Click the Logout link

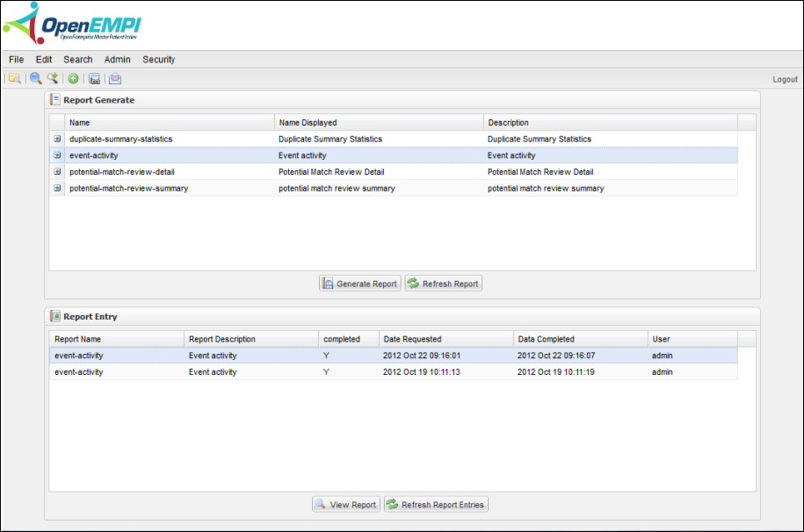pyautogui.click(x=785, y=79)
